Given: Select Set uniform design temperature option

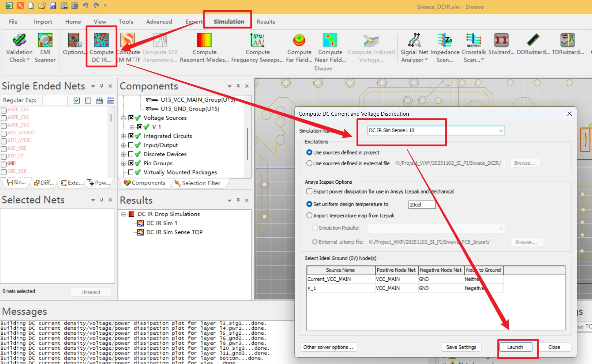Looking at the screenshot, I should tap(309, 204).
